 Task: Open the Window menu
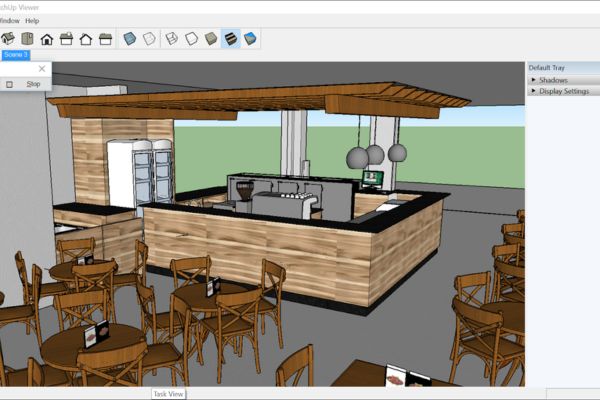pyautogui.click(x=10, y=21)
